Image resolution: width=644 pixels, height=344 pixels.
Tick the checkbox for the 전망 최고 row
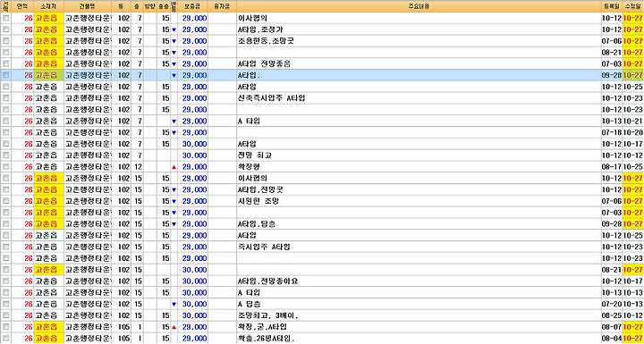click(5, 155)
